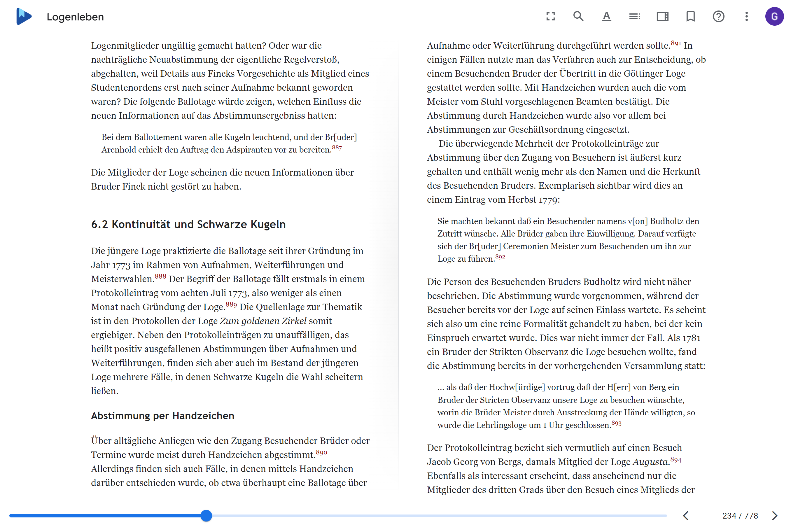Open the help icon
This screenshot has width=798, height=532.
(718, 16)
